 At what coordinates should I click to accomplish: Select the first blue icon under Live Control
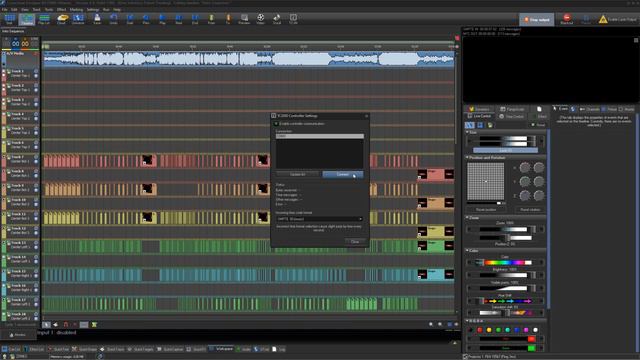(470, 125)
